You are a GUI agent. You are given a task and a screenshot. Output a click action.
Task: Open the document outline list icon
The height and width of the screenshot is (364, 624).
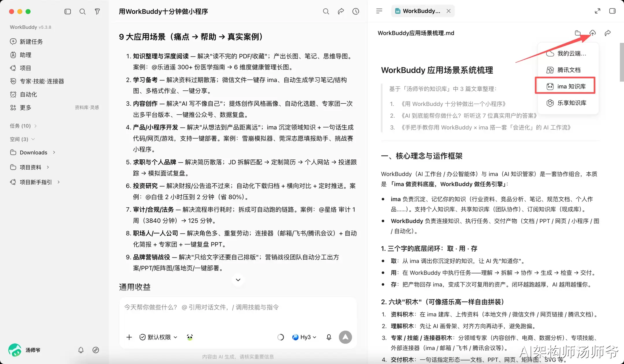[379, 11]
